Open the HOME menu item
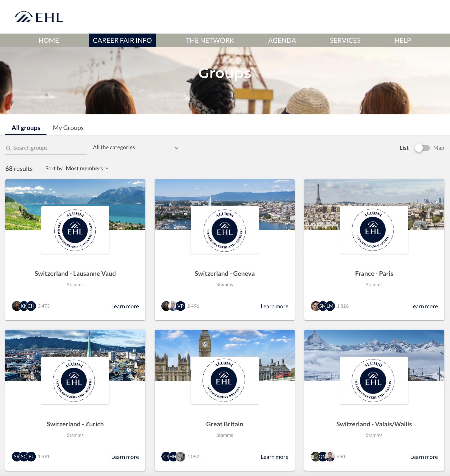Image resolution: width=450 pixels, height=476 pixels. [x=49, y=40]
